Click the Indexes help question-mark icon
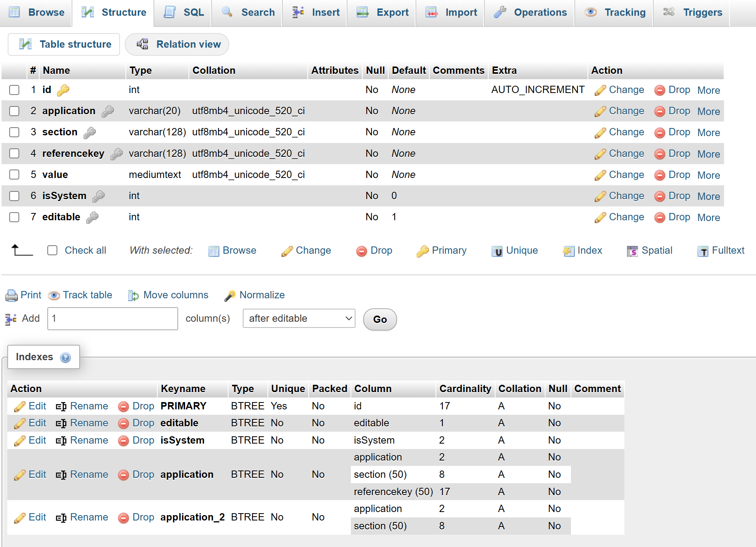 (65, 357)
